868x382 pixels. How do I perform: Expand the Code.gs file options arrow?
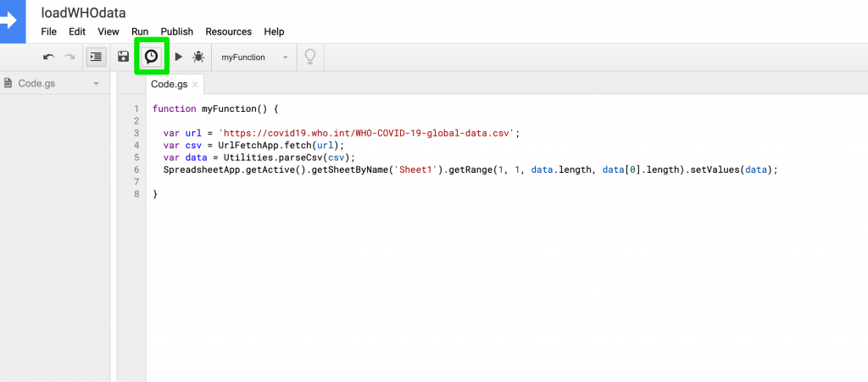[97, 84]
